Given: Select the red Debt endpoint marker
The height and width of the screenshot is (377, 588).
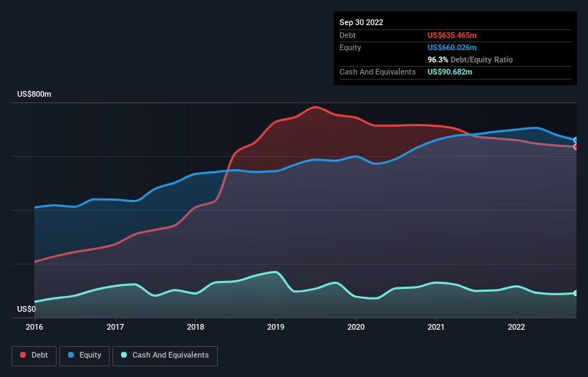Looking at the screenshot, I should click(x=576, y=147).
